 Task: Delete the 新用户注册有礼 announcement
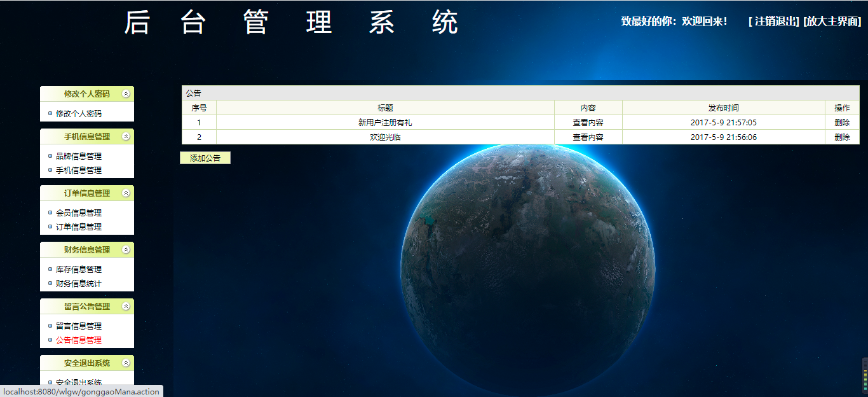[842, 122]
